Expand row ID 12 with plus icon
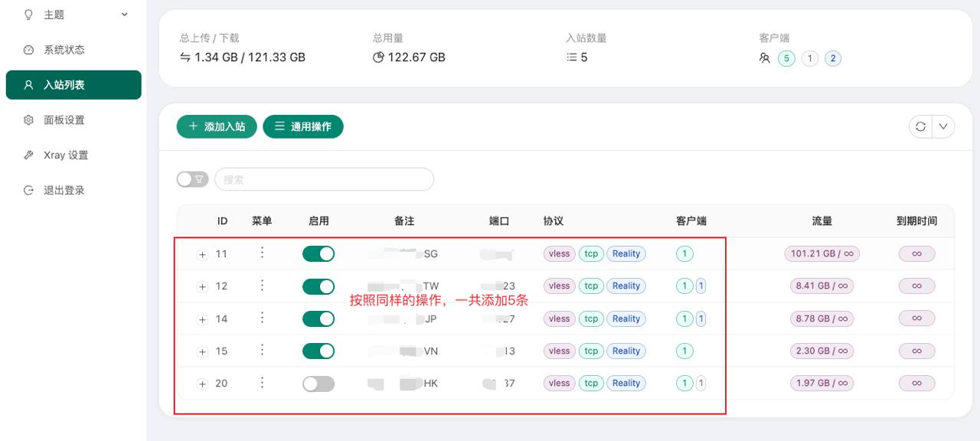980x441 pixels. click(x=202, y=286)
